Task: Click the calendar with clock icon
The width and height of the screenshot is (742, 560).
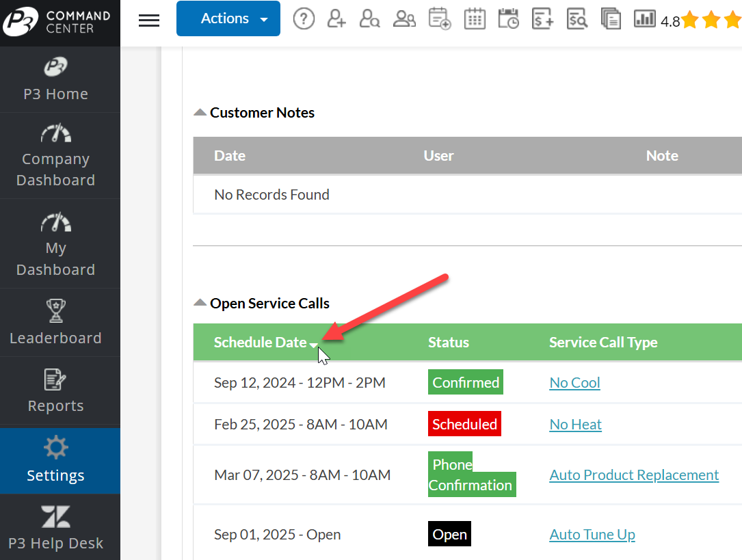Action: coord(508,19)
